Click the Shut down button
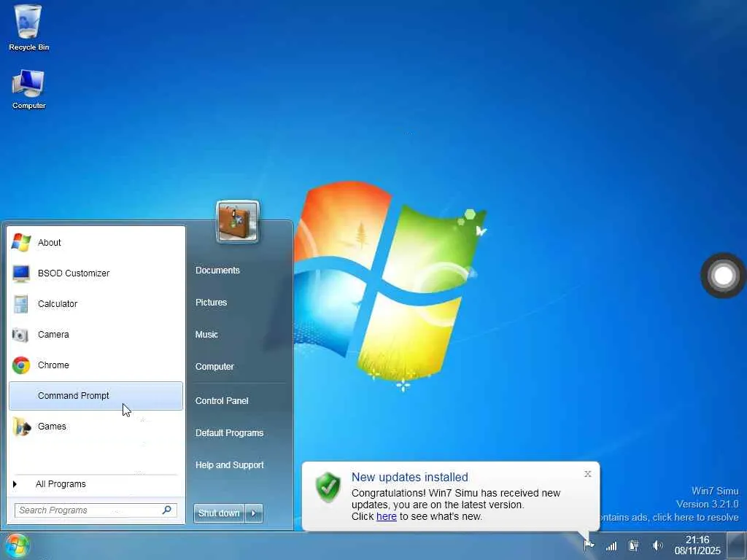The width and height of the screenshot is (747, 560). (x=219, y=513)
